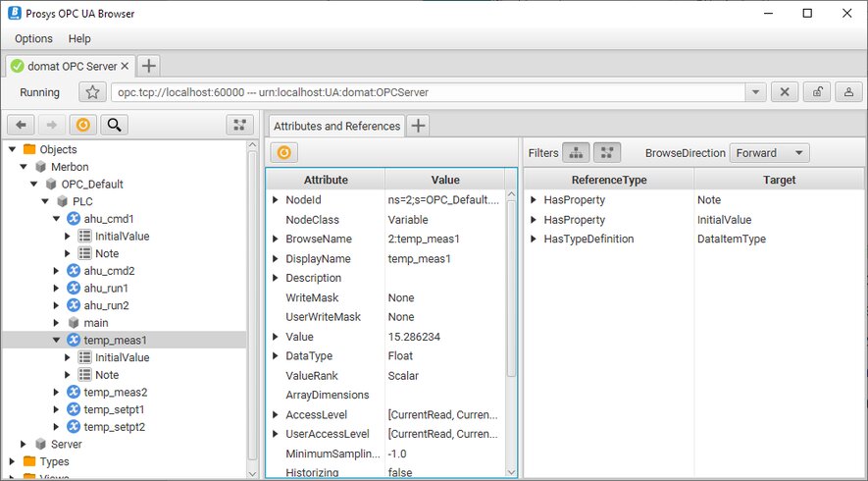
Task: Switch to Attributes and References tab
Action: click(336, 126)
